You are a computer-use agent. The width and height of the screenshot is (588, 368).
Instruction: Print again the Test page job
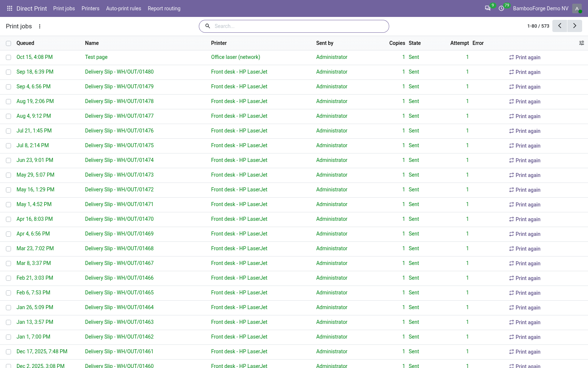524,57
